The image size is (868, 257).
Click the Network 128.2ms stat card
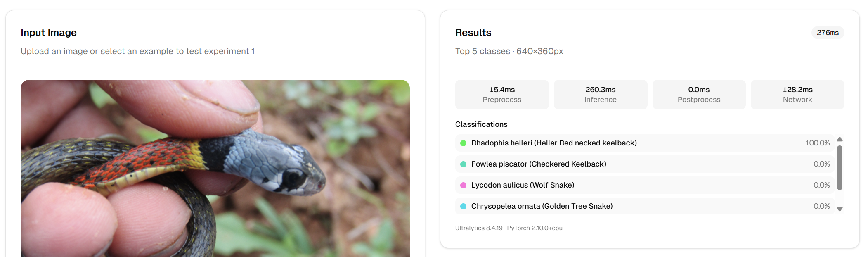[x=797, y=94]
